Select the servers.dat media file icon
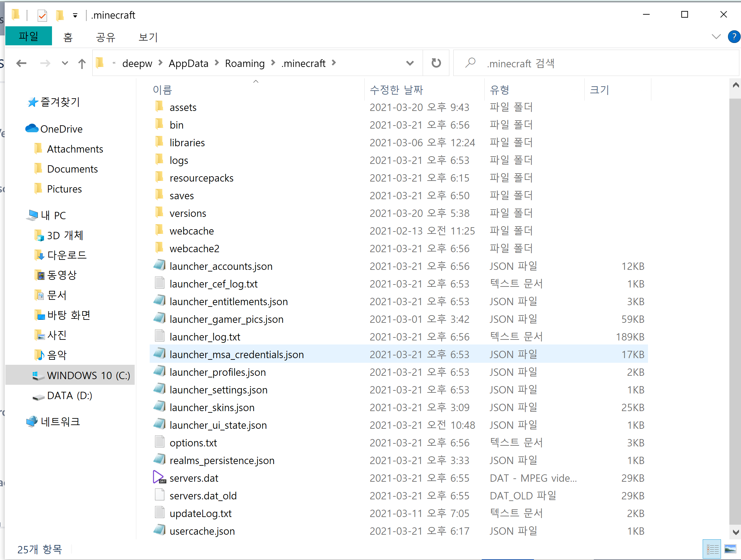This screenshot has width=741, height=560. tap(159, 478)
